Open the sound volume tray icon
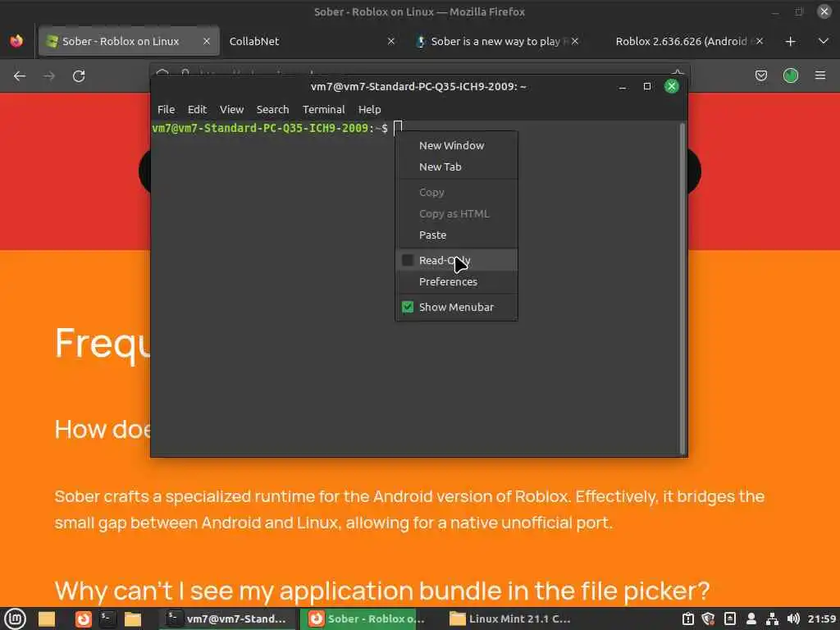 click(x=793, y=619)
